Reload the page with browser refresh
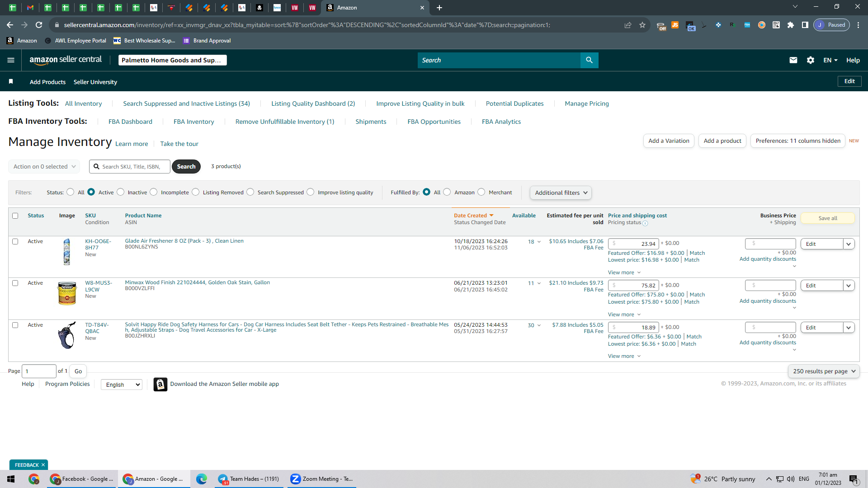This screenshot has height=488, width=868. 39,25
